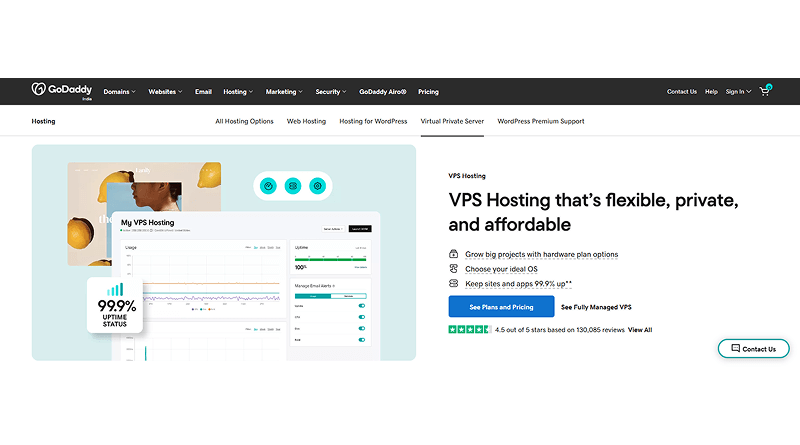Expand the Domains dropdown menu
Viewport: 800px width, 445px height.
pyautogui.click(x=120, y=92)
